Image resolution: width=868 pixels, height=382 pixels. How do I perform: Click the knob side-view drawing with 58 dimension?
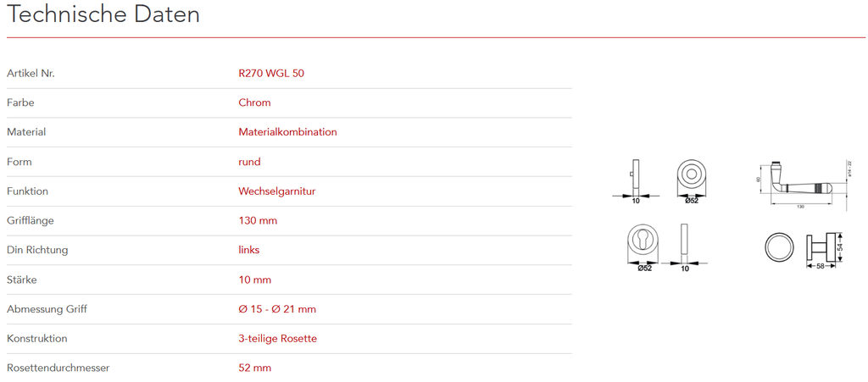tap(821, 249)
